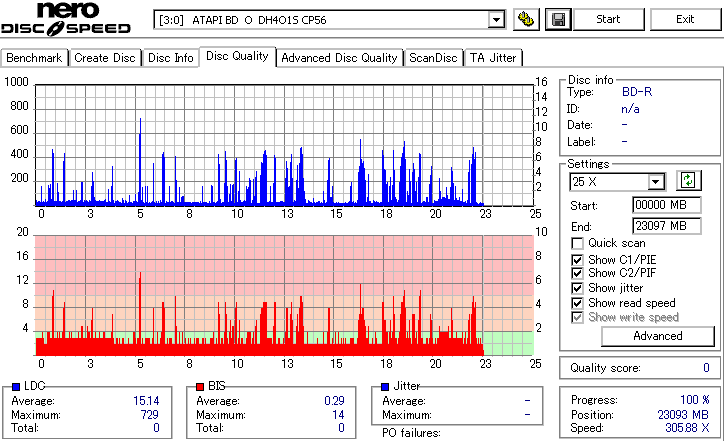
Task: Enable the Quick scan checkbox
Action: pyautogui.click(x=577, y=243)
